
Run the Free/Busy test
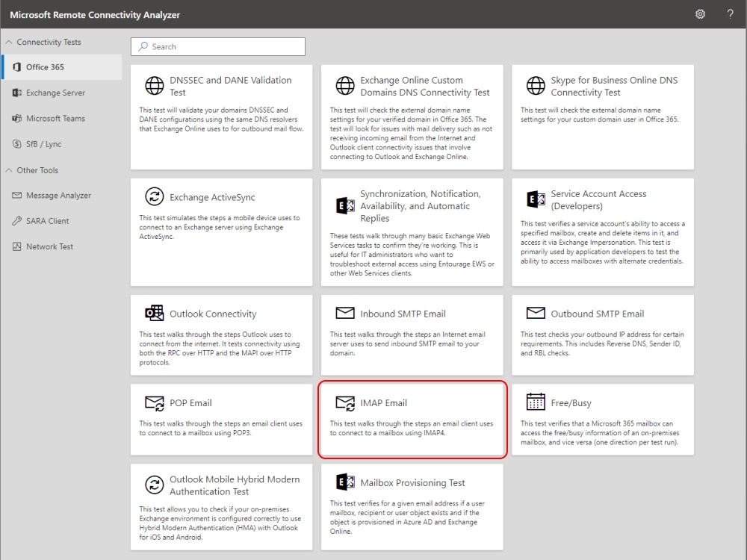(x=603, y=420)
